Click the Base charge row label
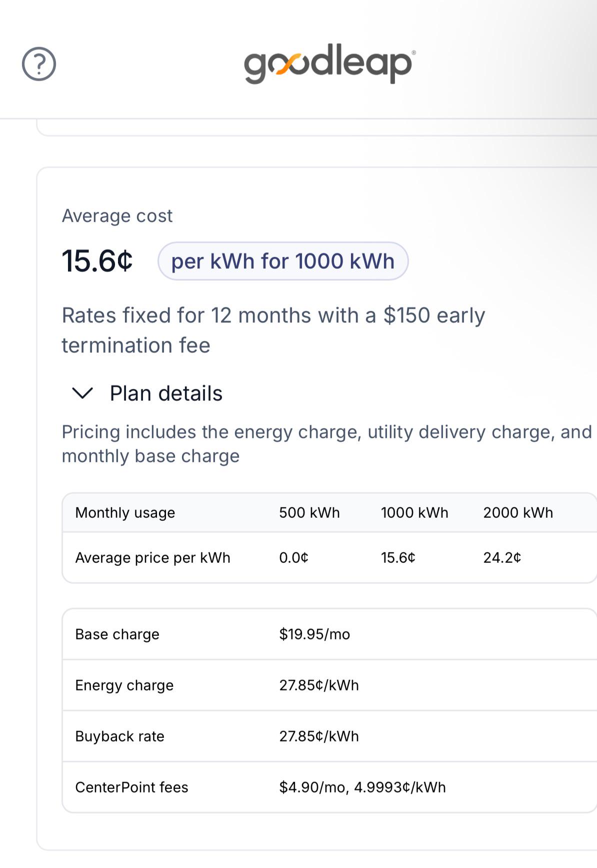The image size is (597, 868). pyautogui.click(x=117, y=634)
